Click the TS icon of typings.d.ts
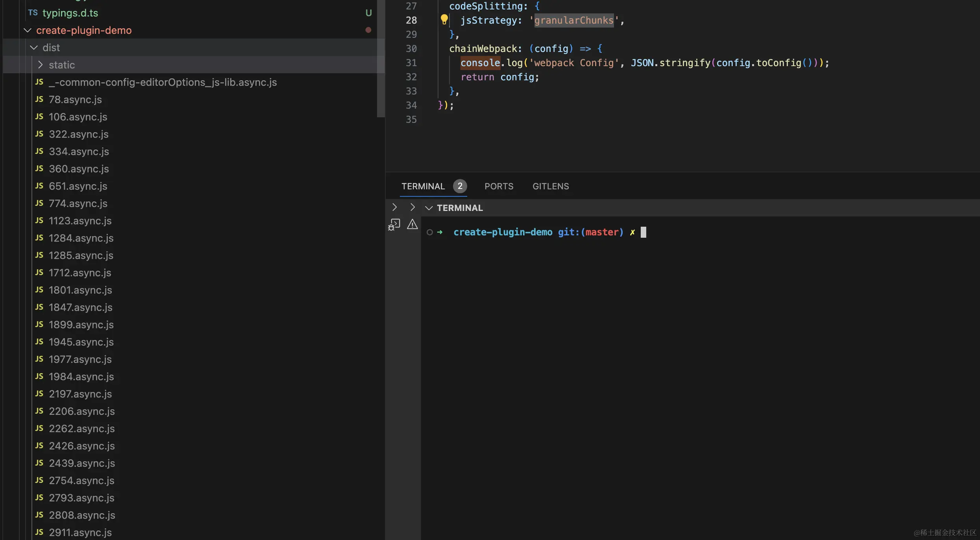980x540 pixels. (x=33, y=13)
